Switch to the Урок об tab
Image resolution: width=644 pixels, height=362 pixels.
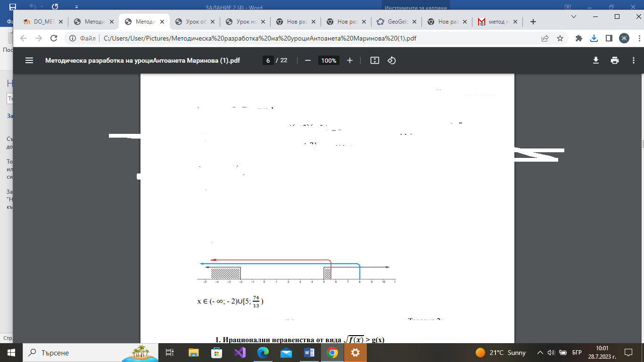(194, 22)
